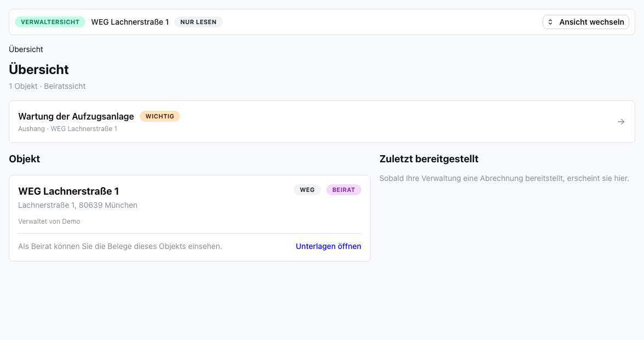Click the VERWALTERSICHT badge
This screenshot has width=644, height=340.
[x=50, y=22]
